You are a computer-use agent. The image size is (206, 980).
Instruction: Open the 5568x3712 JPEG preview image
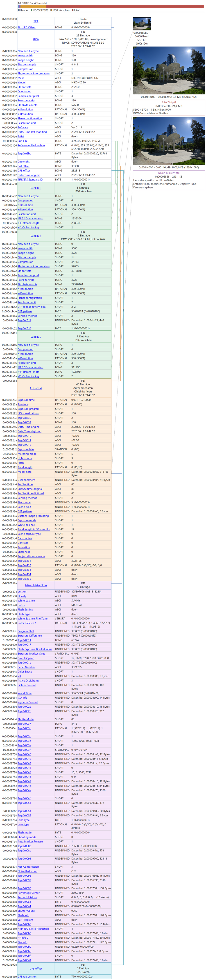coord(169,71)
